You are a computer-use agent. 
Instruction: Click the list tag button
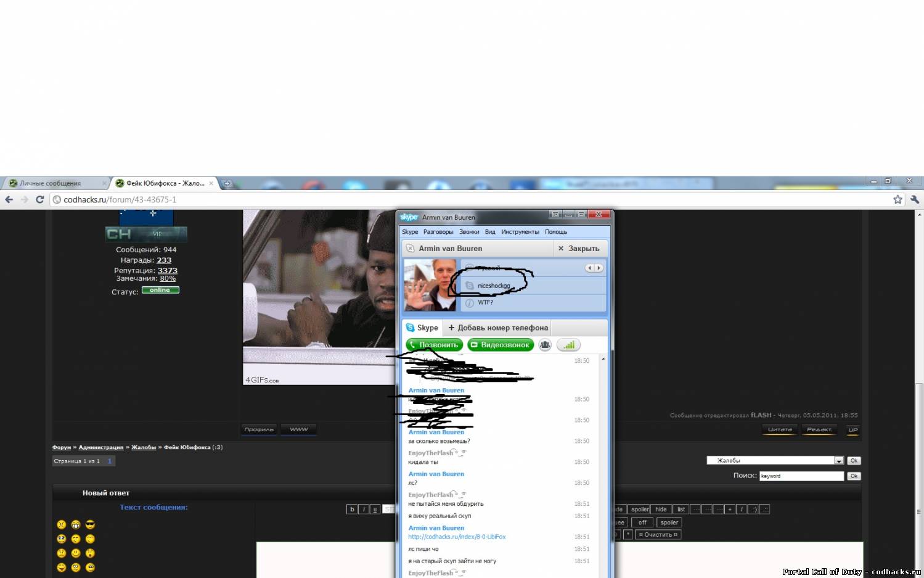[x=681, y=509]
